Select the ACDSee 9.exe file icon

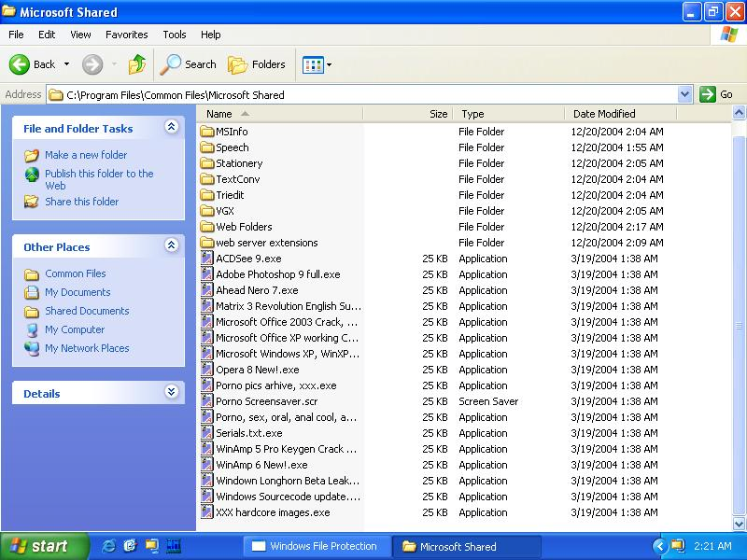click(206, 259)
